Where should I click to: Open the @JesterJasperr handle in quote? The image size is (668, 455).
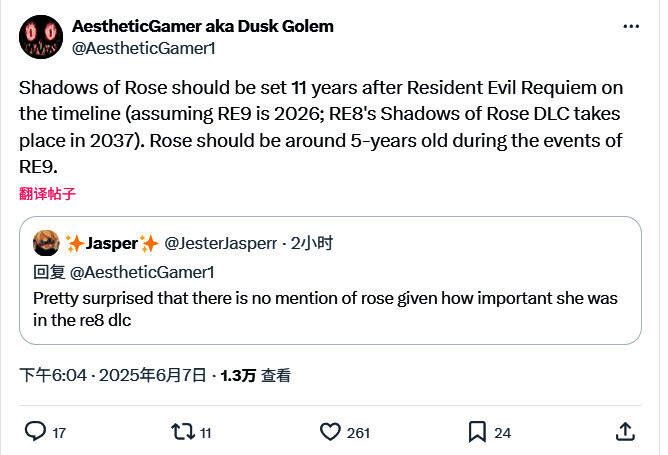click(220, 243)
